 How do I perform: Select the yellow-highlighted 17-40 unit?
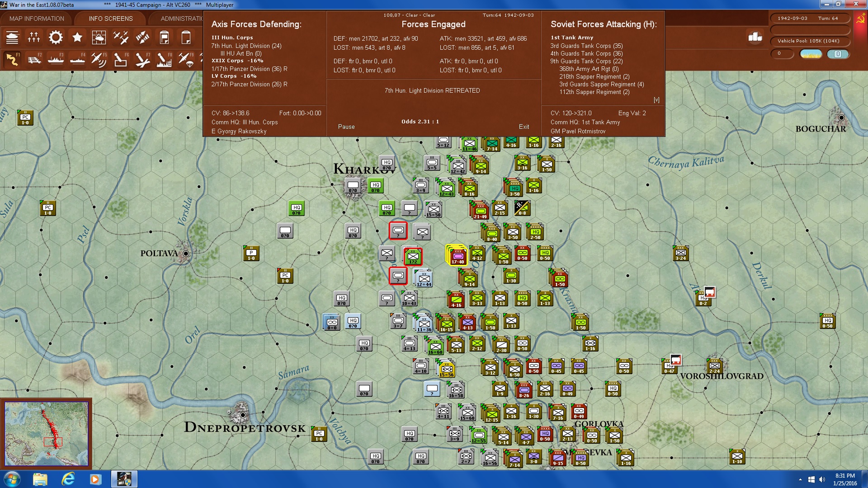tap(457, 256)
